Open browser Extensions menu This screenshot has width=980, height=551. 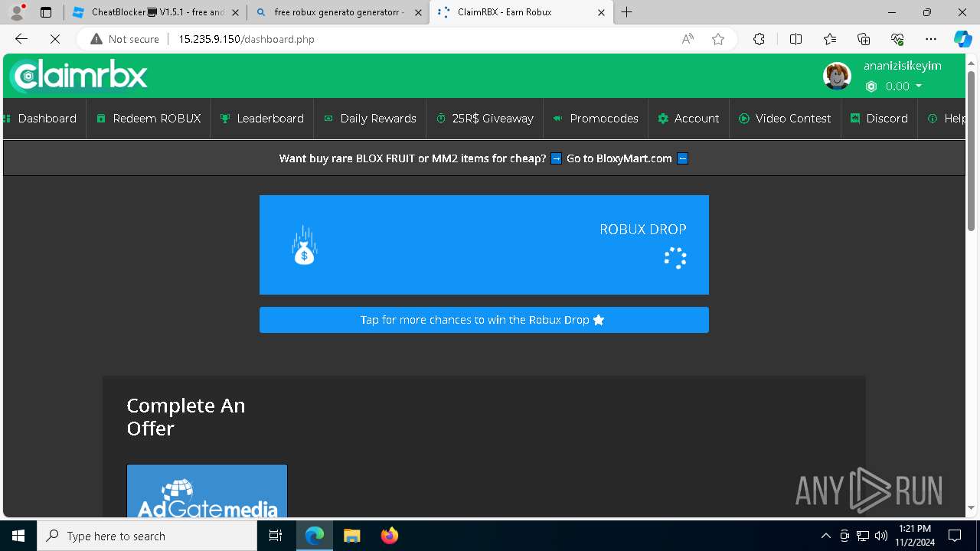click(759, 39)
